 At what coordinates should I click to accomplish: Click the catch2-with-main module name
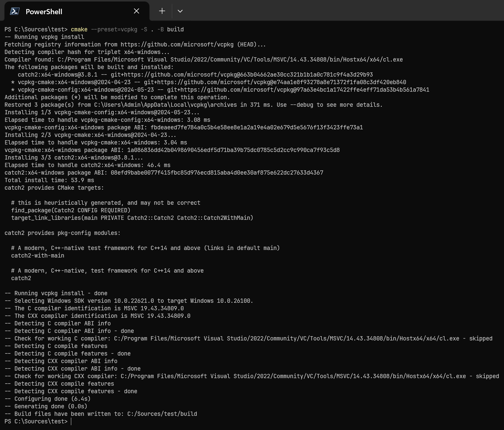tap(38, 256)
